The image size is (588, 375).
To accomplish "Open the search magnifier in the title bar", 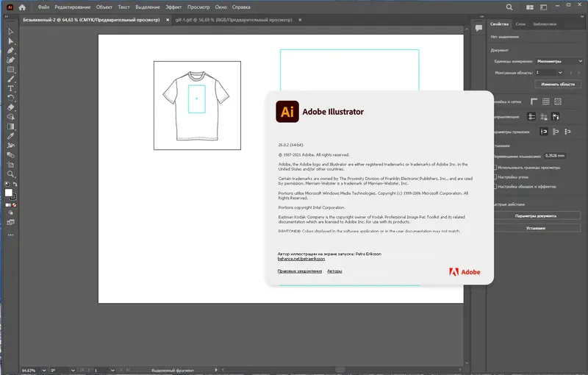I will coord(509,7).
